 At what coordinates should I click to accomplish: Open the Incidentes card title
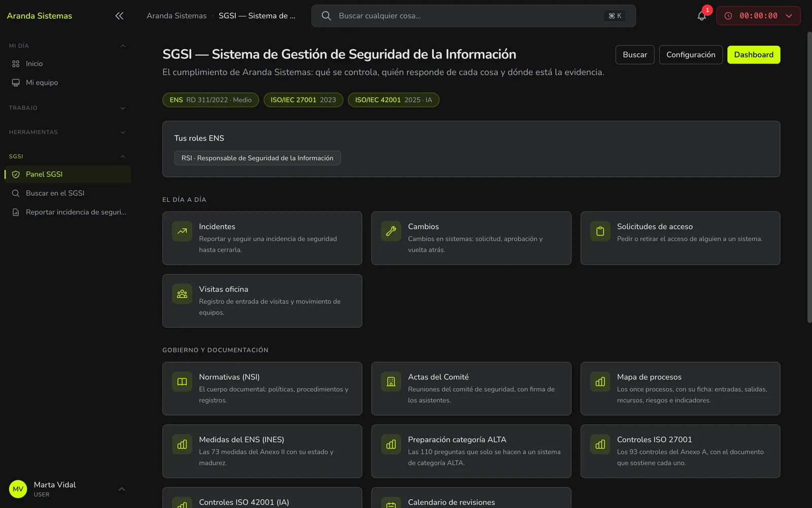click(x=217, y=227)
